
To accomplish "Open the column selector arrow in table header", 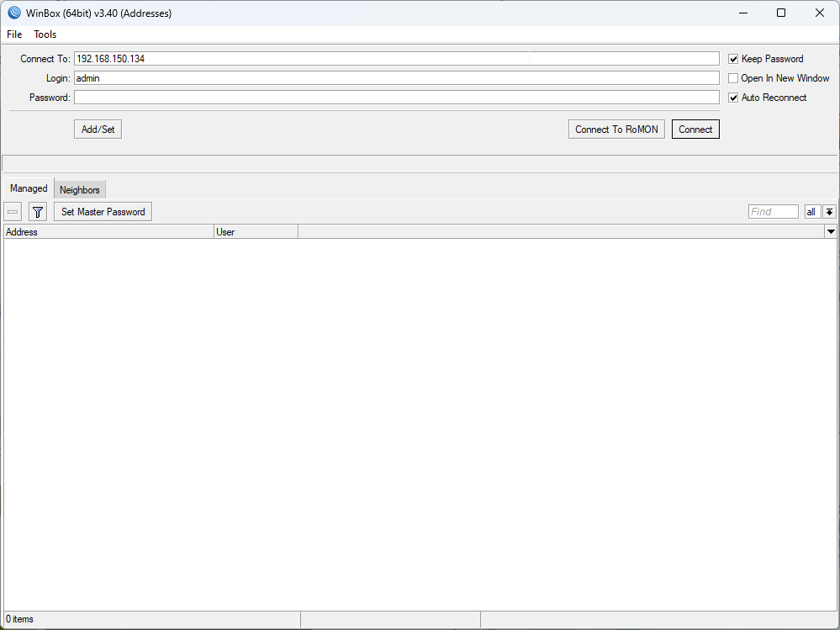I will pyautogui.click(x=831, y=232).
